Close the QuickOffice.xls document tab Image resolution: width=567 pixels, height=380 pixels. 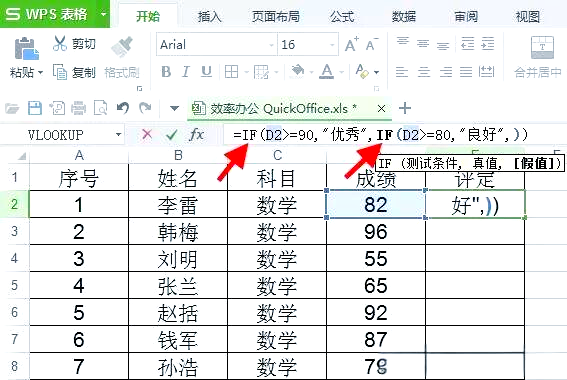[x=381, y=108]
